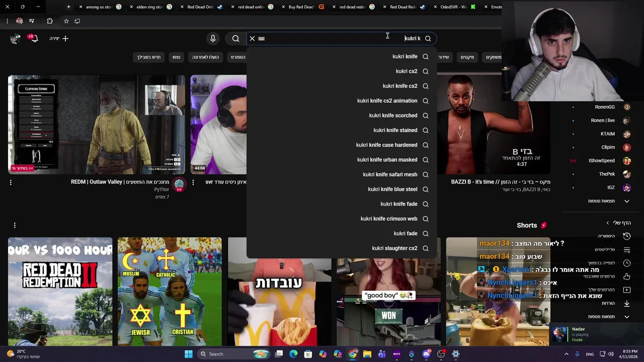Select filter chip "הועלו לאחרונה"
Viewport: 644px width, 362px height.
pos(205,57)
